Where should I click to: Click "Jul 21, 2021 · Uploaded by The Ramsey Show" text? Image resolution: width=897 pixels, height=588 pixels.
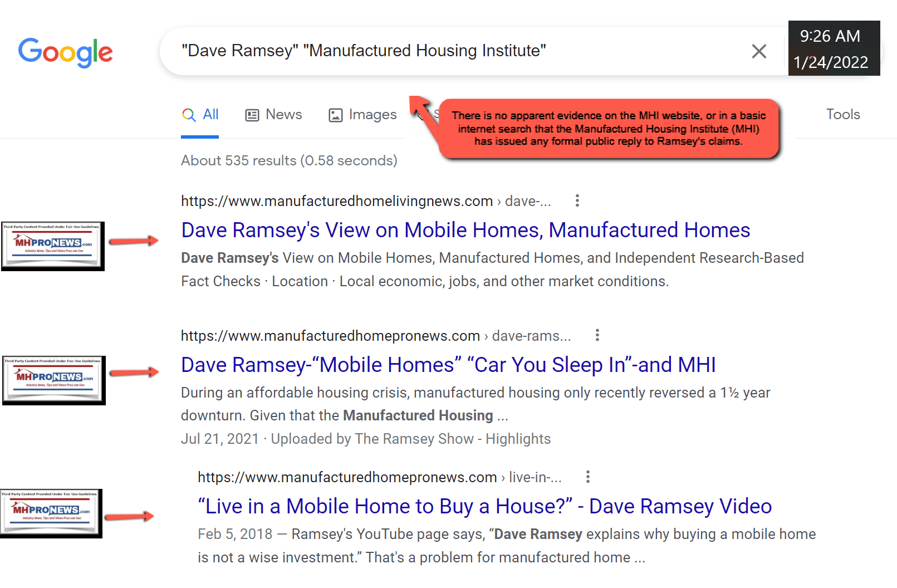point(366,439)
